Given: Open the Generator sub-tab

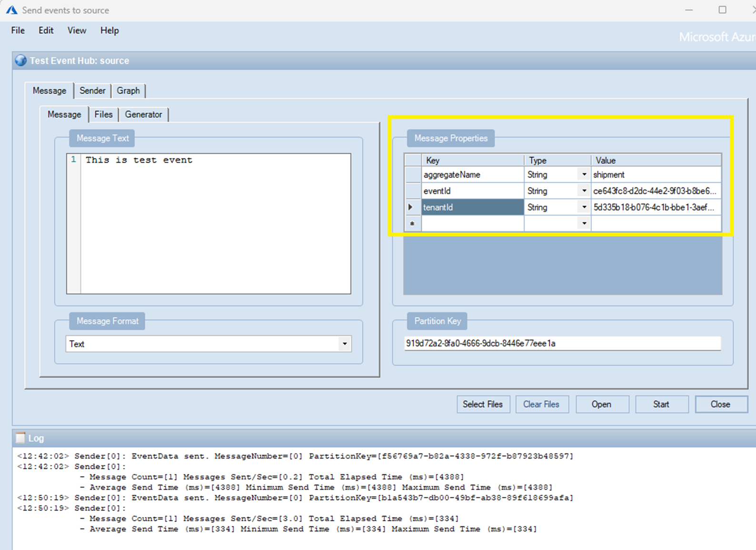Looking at the screenshot, I should click(143, 114).
